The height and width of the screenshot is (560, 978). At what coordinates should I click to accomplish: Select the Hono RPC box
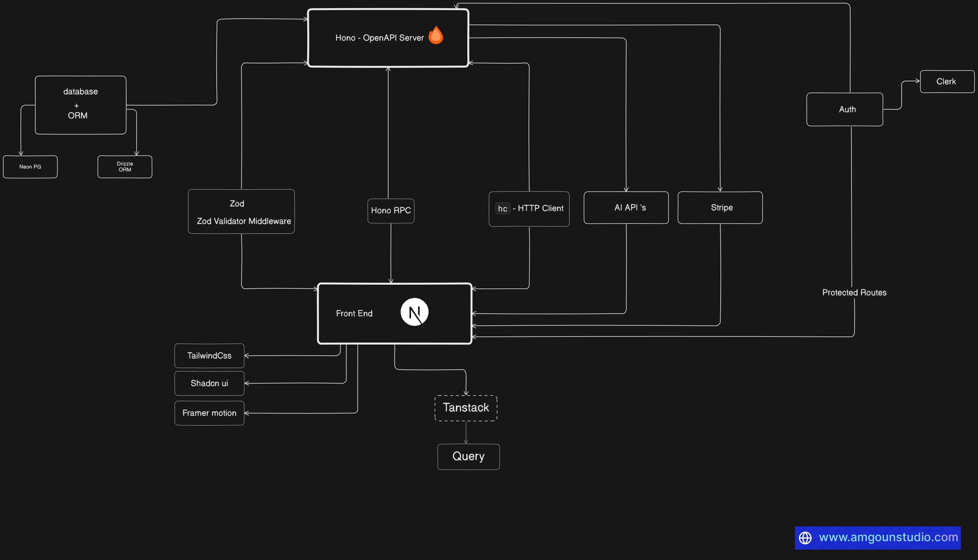click(x=391, y=211)
